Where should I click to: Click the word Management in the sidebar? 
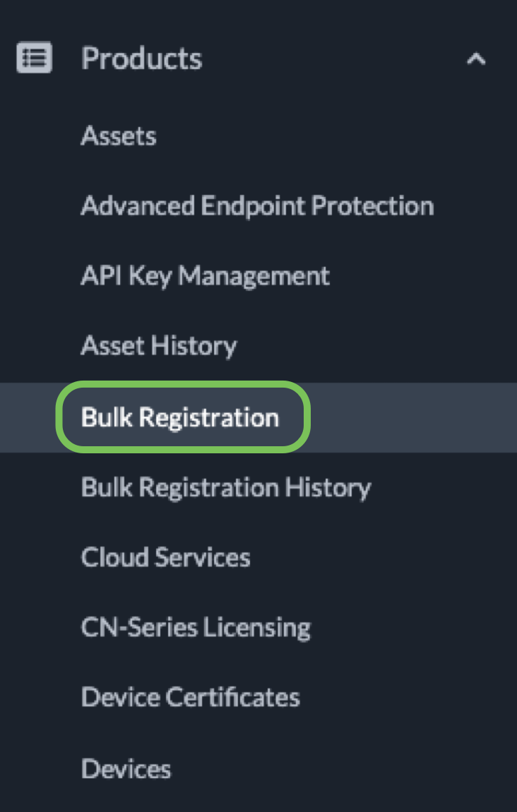(x=254, y=275)
